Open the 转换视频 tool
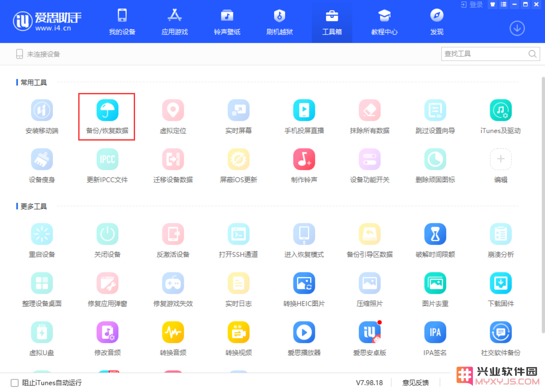The height and width of the screenshot is (392, 545). tap(239, 338)
